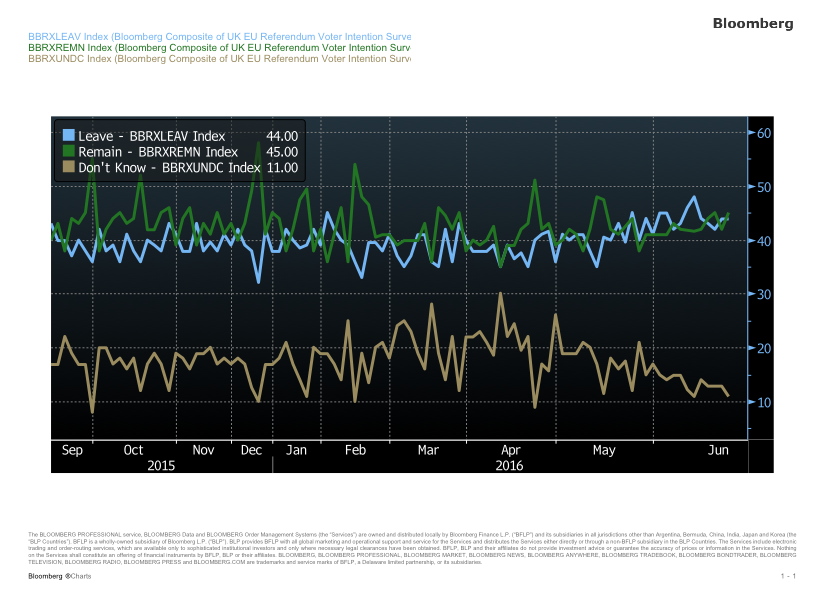The width and height of the screenshot is (824, 595).
Task: Click the 50 y-axis label
Action: (x=764, y=187)
